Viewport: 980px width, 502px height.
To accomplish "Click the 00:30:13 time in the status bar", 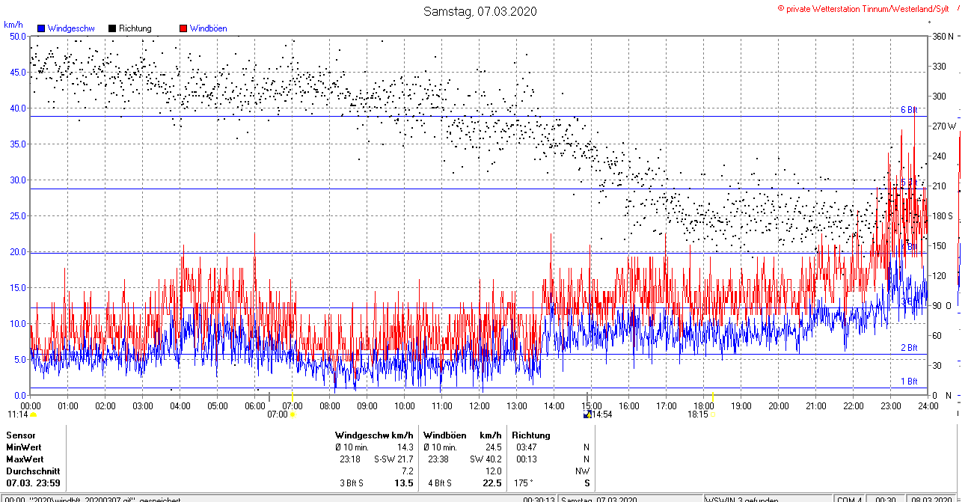I will click(539, 500).
